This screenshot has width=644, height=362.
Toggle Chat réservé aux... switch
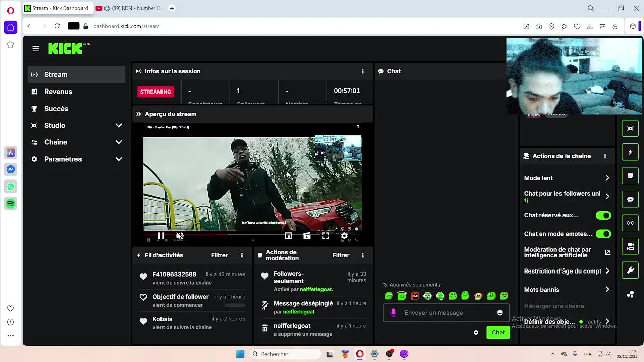603,215
